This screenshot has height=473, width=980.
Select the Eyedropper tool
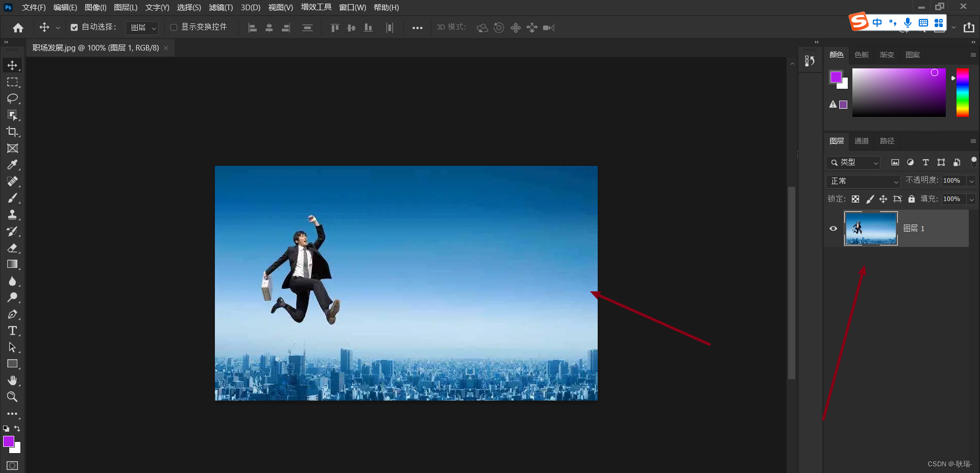[12, 165]
